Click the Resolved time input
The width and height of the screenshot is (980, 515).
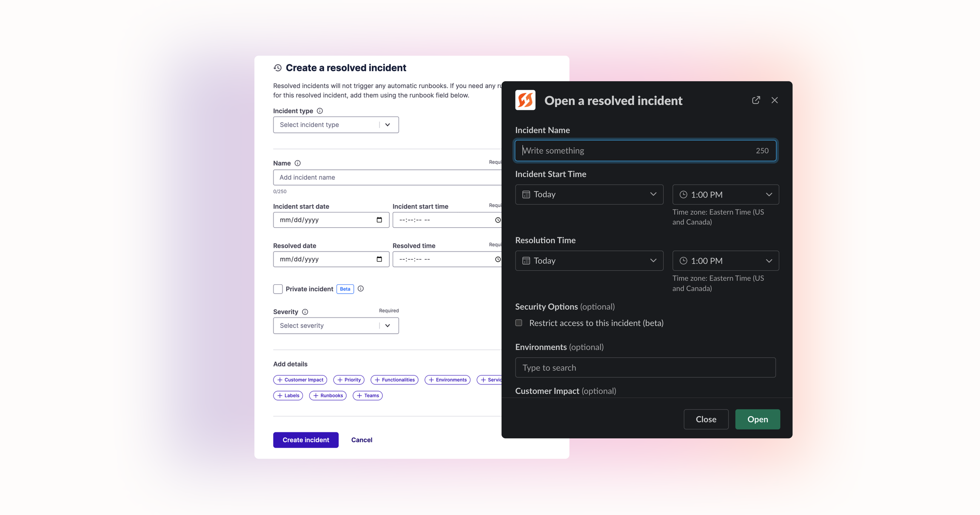pyautogui.click(x=447, y=259)
